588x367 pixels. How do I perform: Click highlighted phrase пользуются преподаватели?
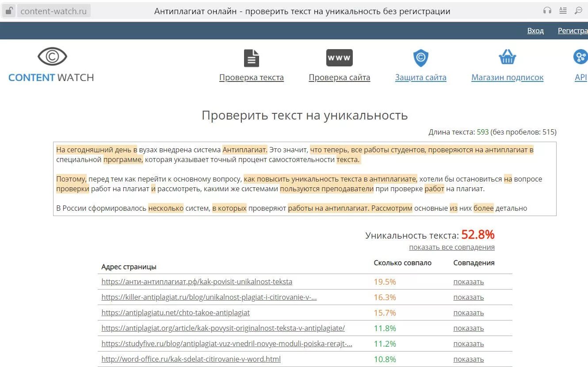point(327,189)
